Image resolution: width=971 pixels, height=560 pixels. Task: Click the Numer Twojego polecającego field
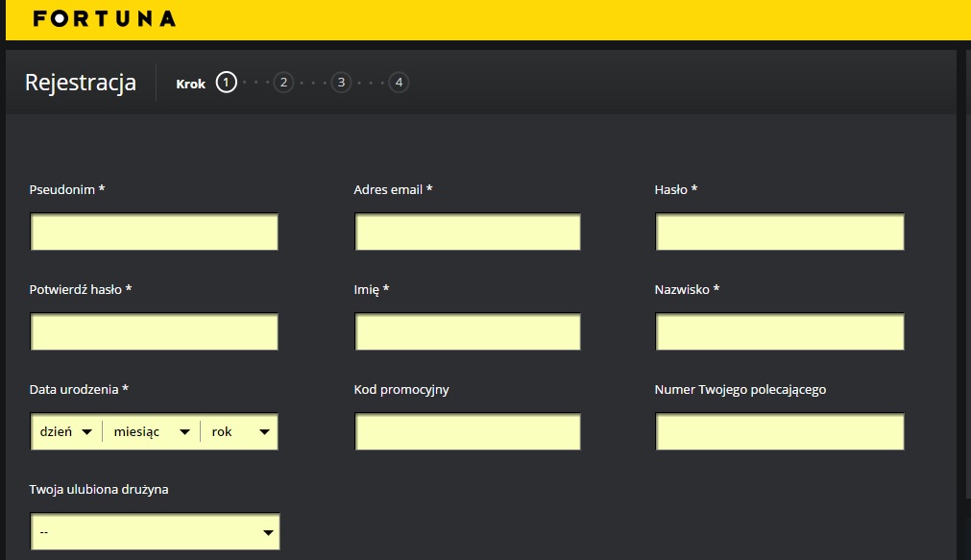coord(780,432)
